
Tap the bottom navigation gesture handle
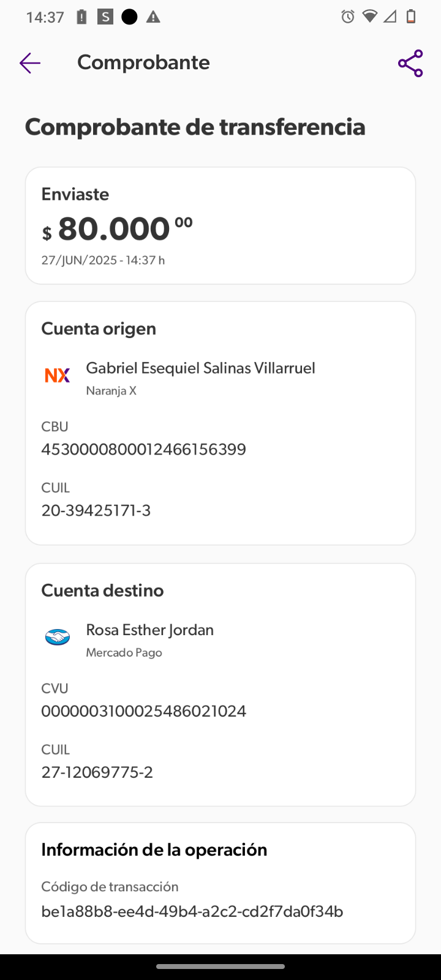click(221, 967)
